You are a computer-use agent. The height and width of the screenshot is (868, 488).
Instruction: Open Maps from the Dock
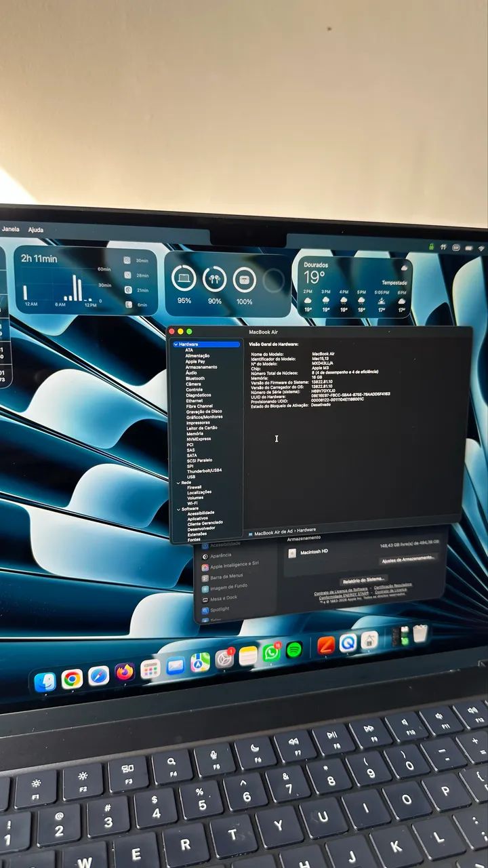pos(200,662)
